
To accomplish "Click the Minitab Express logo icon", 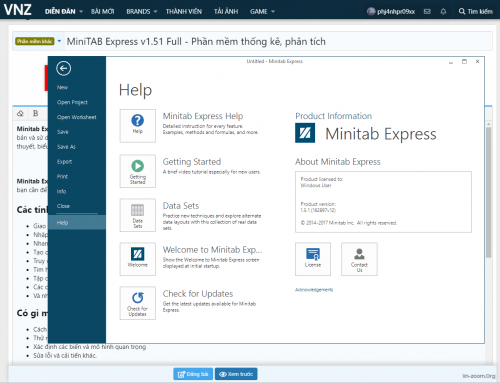I will coord(305,133).
